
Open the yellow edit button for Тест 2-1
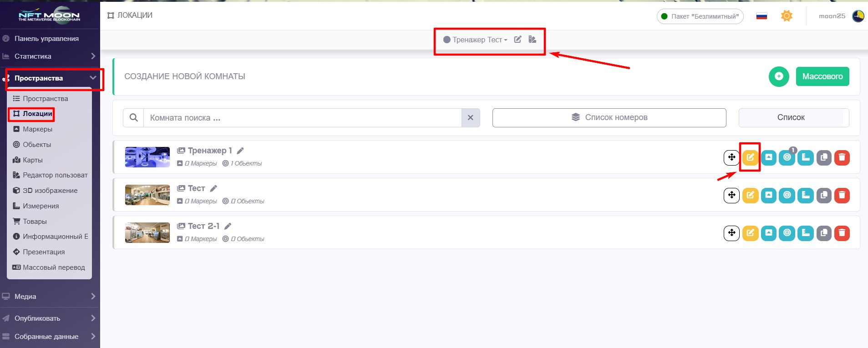(x=750, y=233)
